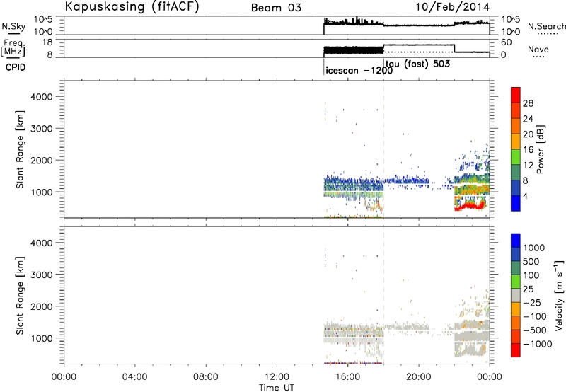Click the '4000' tick on the power panel axis
566x392 pixels.
[x=42, y=97]
